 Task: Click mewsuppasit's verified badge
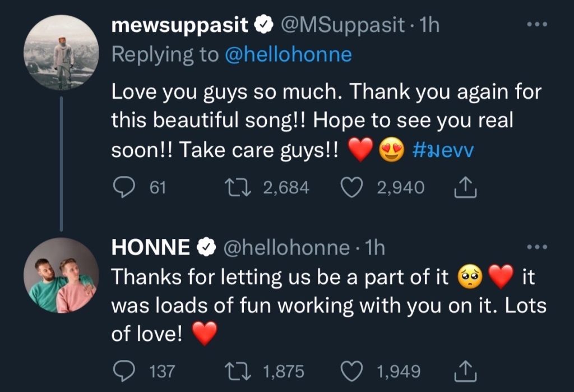point(263,25)
